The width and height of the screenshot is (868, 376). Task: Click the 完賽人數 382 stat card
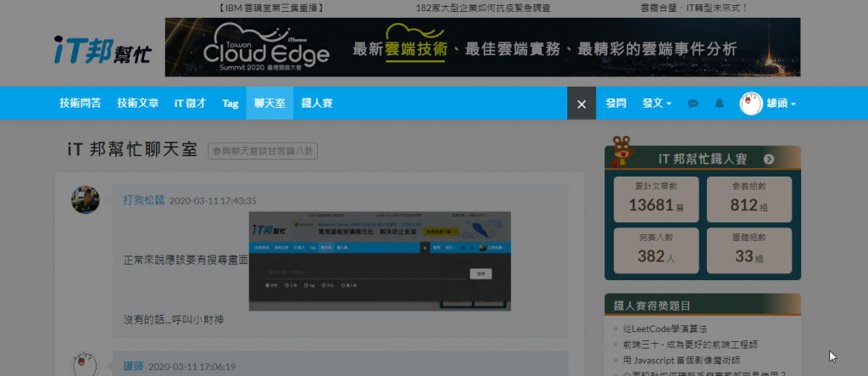click(x=656, y=250)
